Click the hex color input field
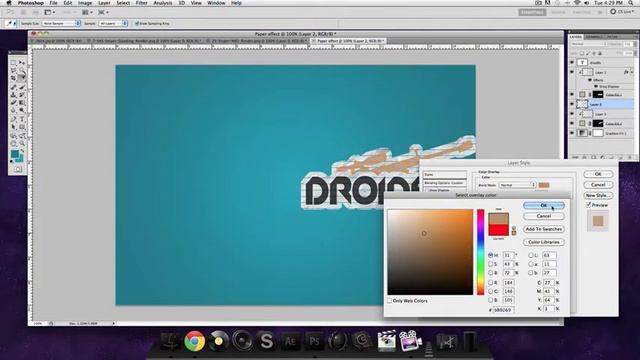 pos(503,310)
